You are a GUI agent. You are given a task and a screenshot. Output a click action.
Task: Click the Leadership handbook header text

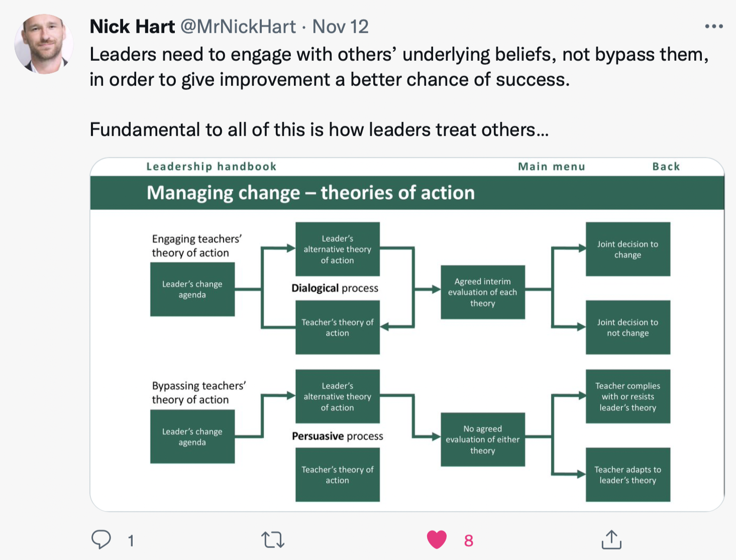click(211, 167)
